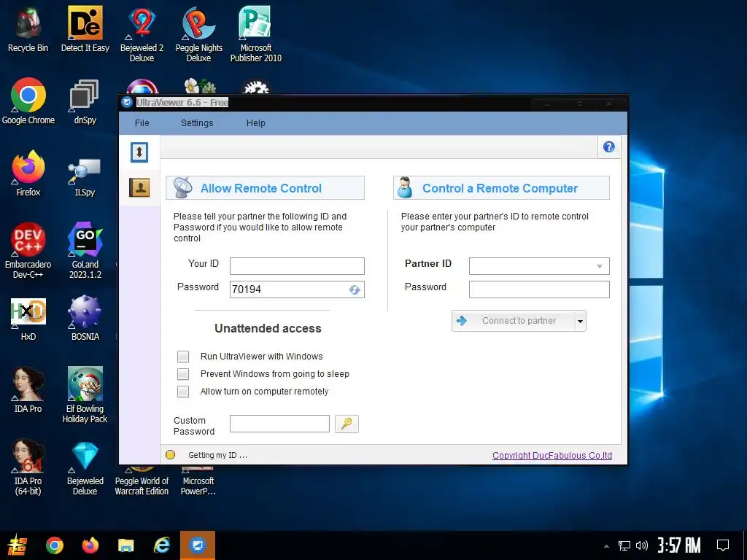Select the HxD desktop icon

(28, 319)
